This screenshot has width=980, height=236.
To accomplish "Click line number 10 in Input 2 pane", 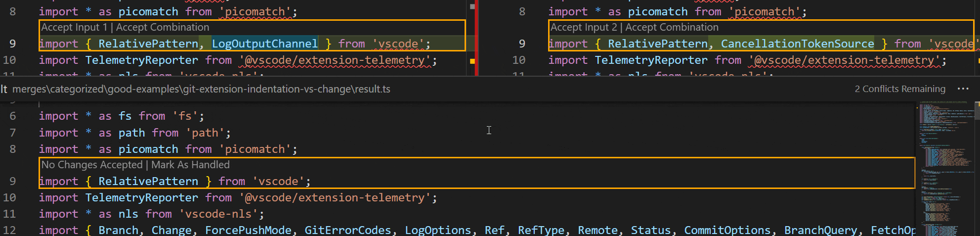I will coord(518,60).
